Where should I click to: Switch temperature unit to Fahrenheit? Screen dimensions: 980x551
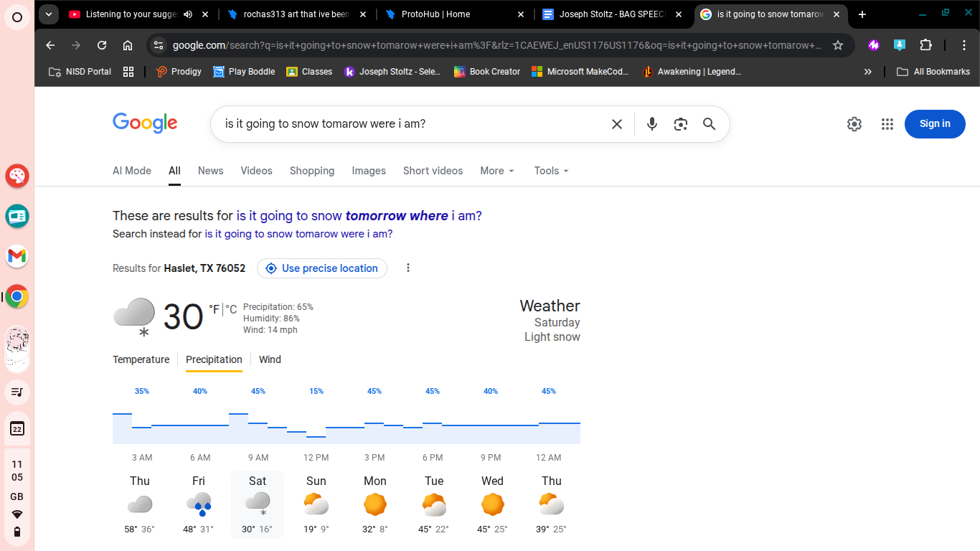(x=214, y=310)
